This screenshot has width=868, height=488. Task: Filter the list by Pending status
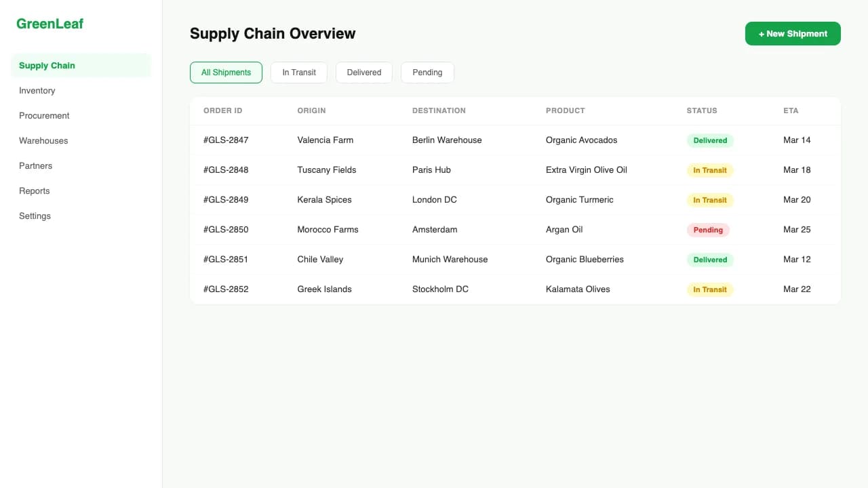point(427,72)
